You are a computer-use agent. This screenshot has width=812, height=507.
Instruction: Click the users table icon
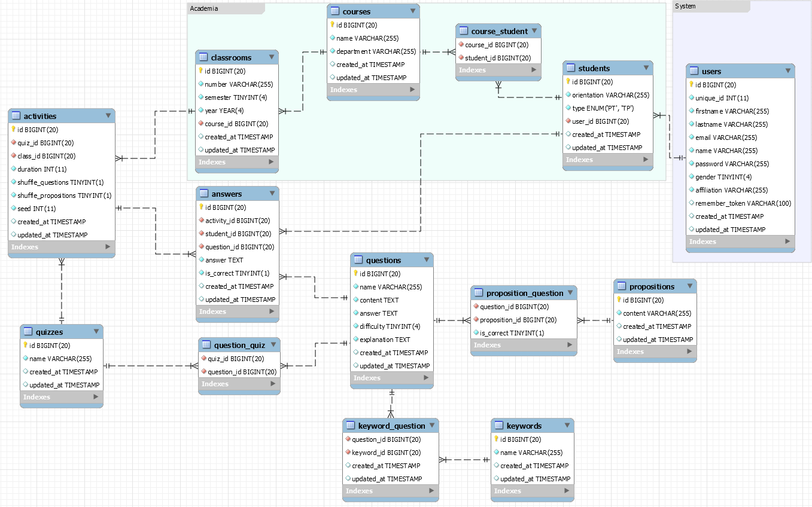tap(694, 71)
